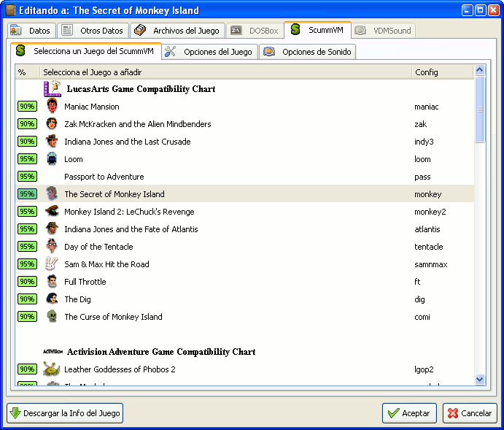Click the Full Throttle biker icon
504x430 pixels.
coord(52,281)
